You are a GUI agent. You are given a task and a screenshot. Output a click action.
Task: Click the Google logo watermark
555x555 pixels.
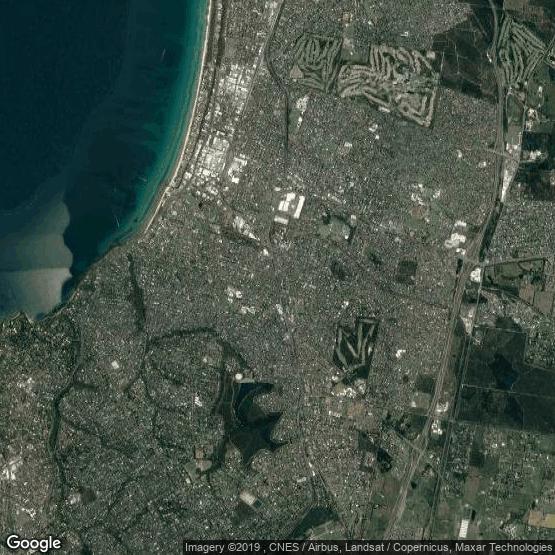[34, 543]
